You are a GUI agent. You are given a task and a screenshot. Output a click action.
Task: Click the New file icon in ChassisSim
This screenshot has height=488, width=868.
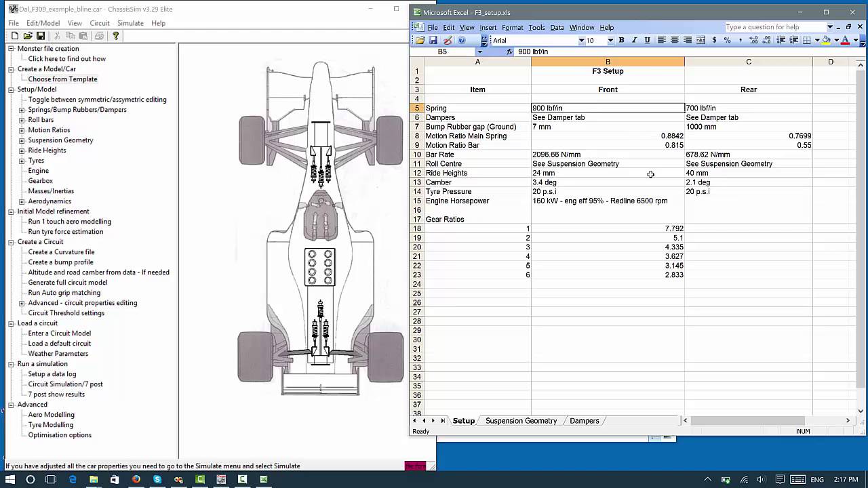pyautogui.click(x=14, y=36)
